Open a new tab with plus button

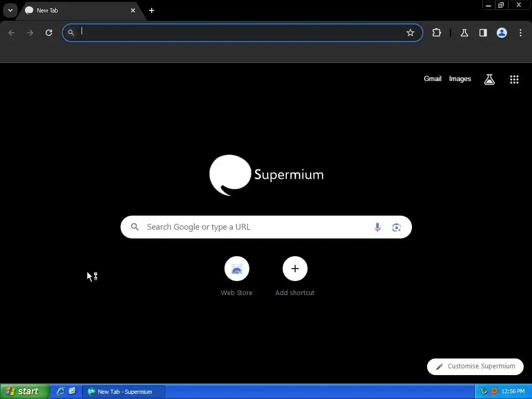point(152,10)
